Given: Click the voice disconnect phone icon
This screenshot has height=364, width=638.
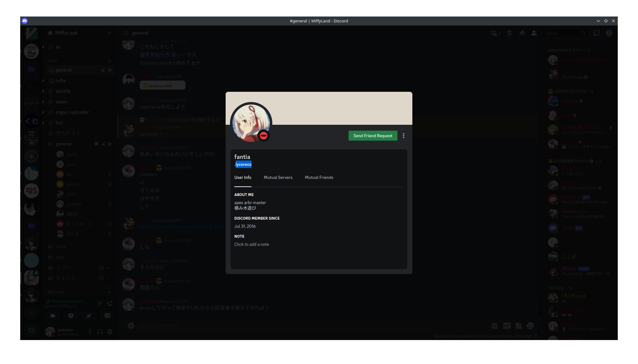Looking at the screenshot, I should [x=110, y=303].
